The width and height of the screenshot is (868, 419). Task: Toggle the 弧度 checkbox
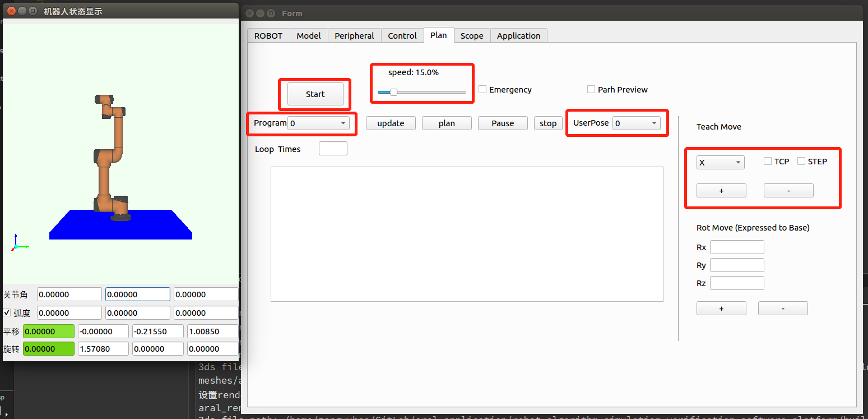click(x=7, y=312)
